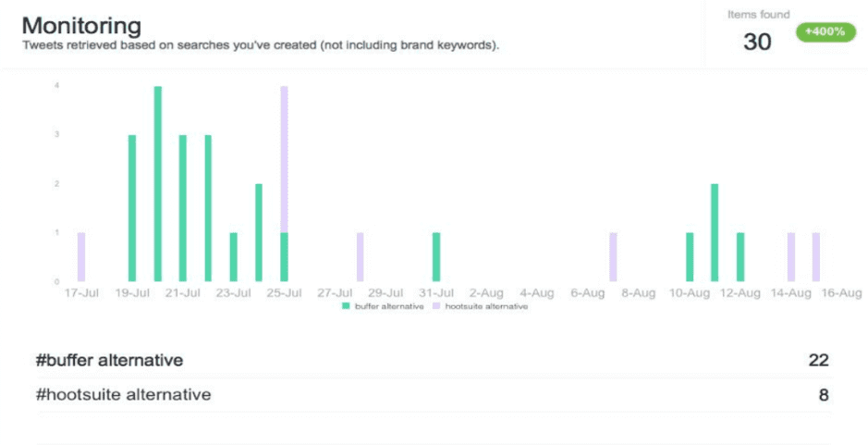
Task: Select the tallest green bar on 20-Jul
Action: point(157,184)
